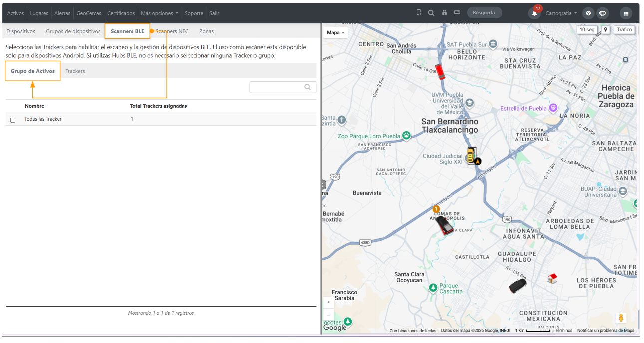Toggle the Tráfico map layer button
644x343 pixels.
pyautogui.click(x=624, y=30)
